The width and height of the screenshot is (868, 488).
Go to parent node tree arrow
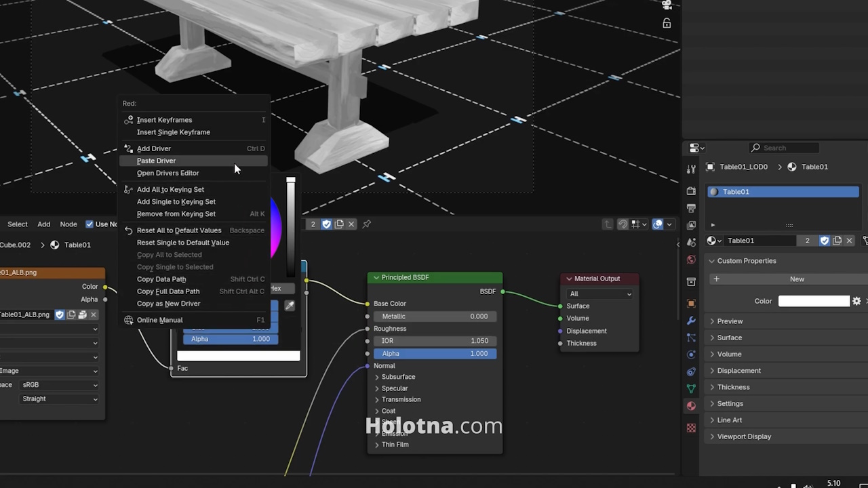coord(608,224)
